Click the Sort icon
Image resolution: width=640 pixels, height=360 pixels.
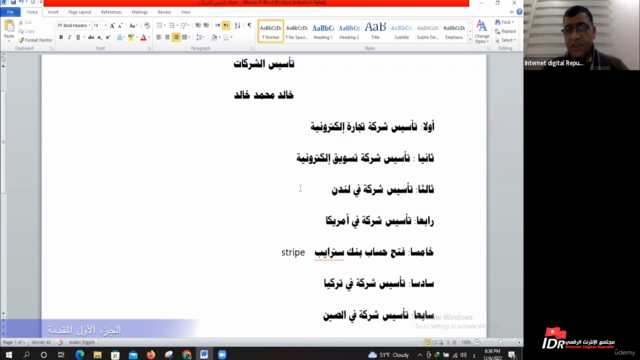tap(238, 26)
